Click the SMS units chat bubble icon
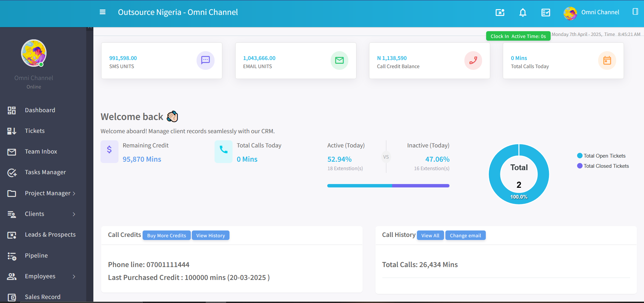This screenshot has width=644, height=303. point(205,60)
